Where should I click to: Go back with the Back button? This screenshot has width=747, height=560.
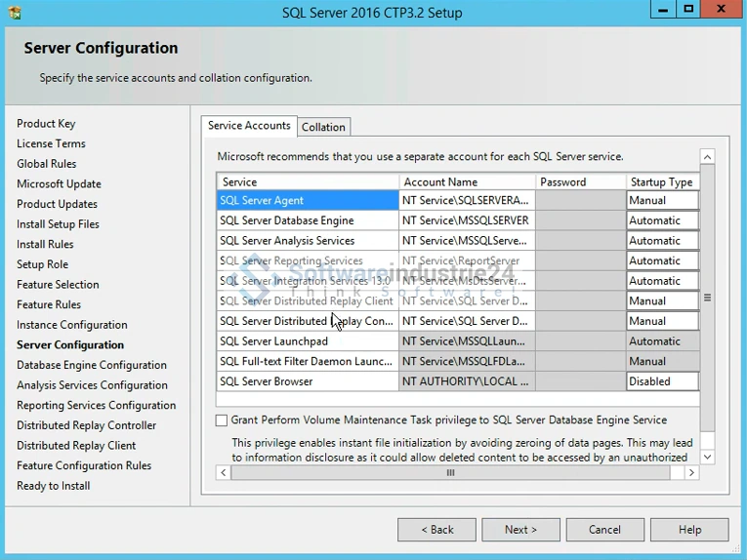tap(436, 530)
